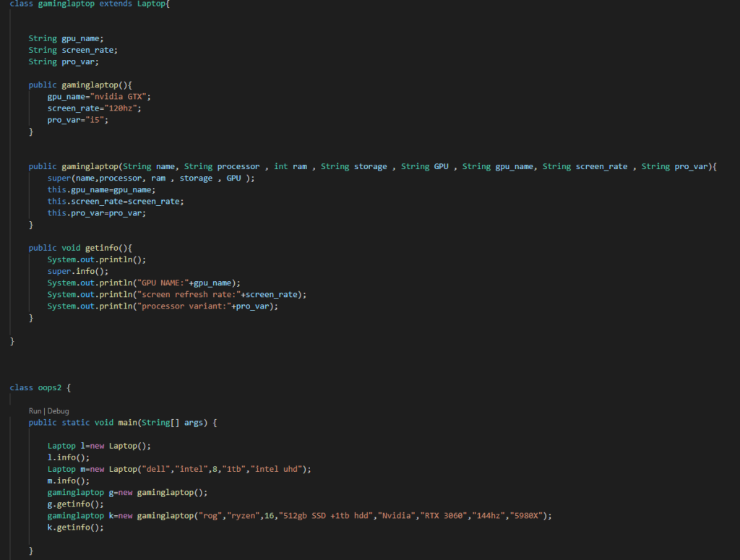The height and width of the screenshot is (560, 740).
Task: Click the "RTX 3060" string argument
Action: [444, 516]
